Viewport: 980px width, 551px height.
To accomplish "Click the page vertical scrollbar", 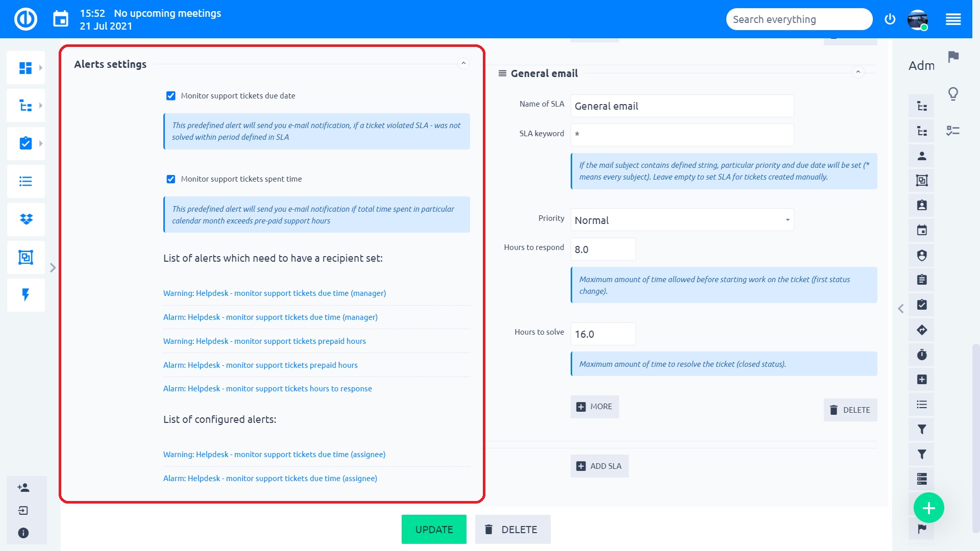I will point(975,439).
